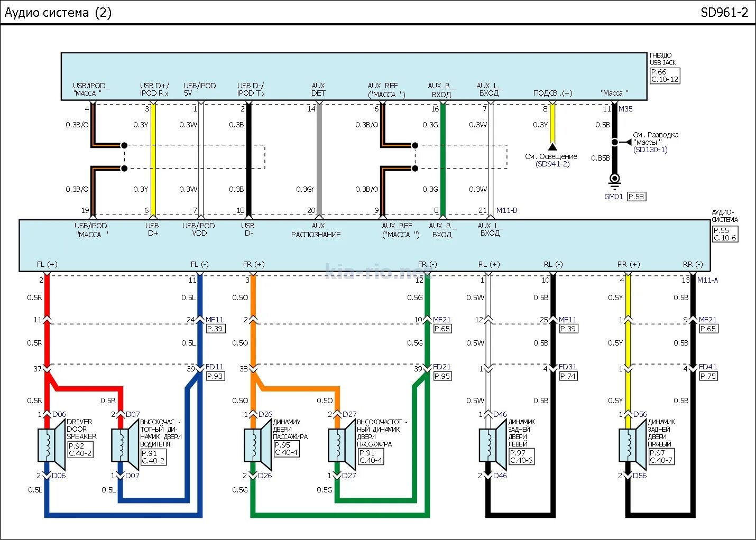The image size is (756, 540).
Task: Open the SD130-1 ground distribution reference
Action: [650, 150]
